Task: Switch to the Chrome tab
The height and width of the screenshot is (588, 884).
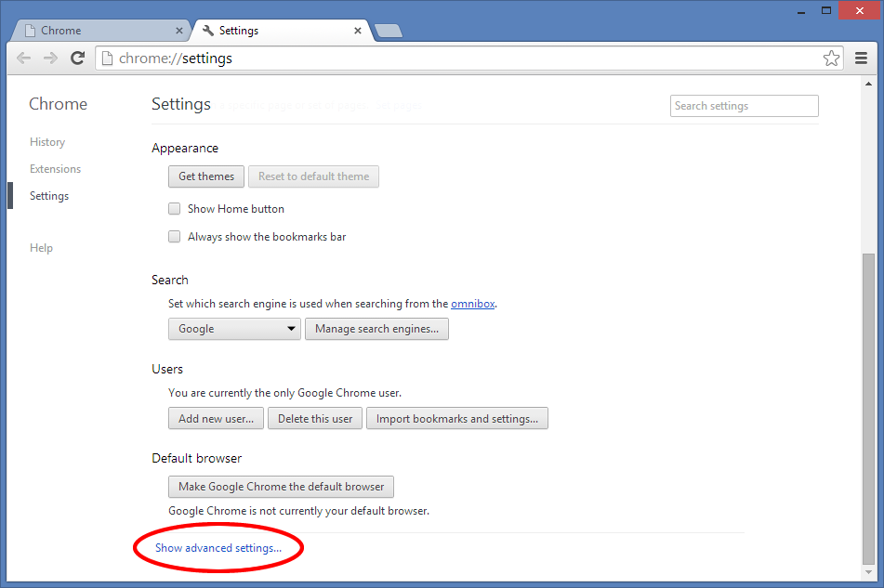Action: [x=102, y=30]
